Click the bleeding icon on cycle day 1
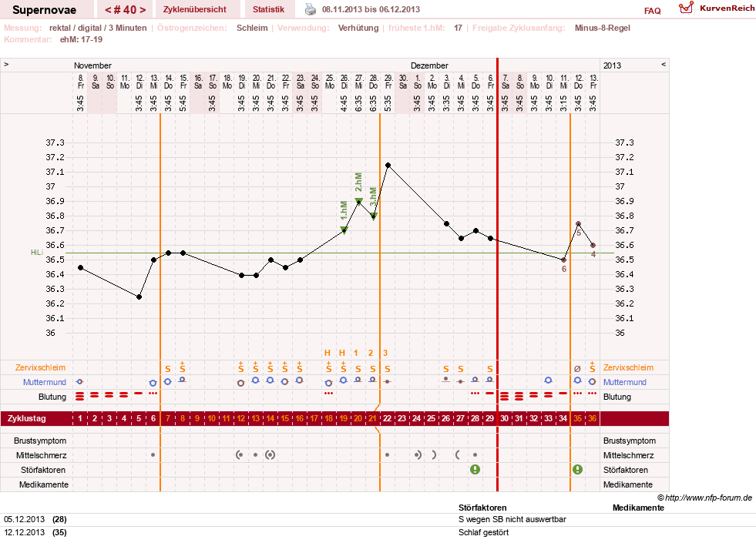756x553 pixels. [x=80, y=397]
